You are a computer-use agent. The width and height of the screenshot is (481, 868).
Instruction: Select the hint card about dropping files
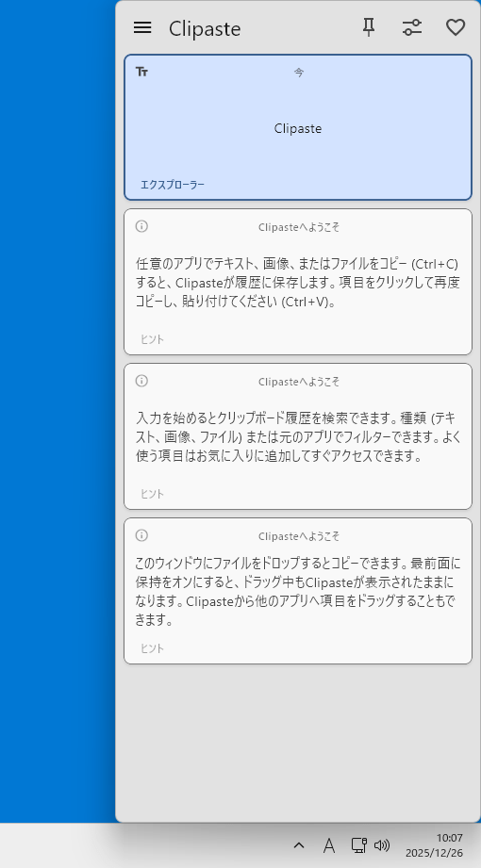tap(298, 591)
